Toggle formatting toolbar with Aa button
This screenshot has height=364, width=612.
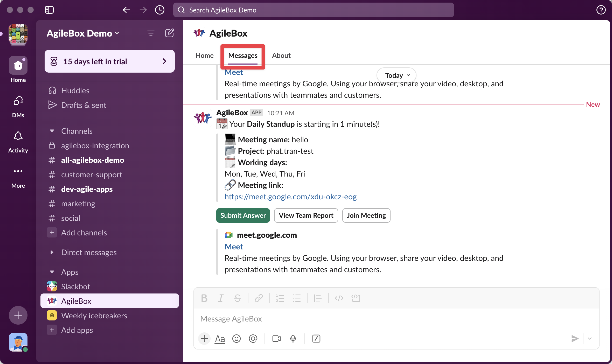220,339
